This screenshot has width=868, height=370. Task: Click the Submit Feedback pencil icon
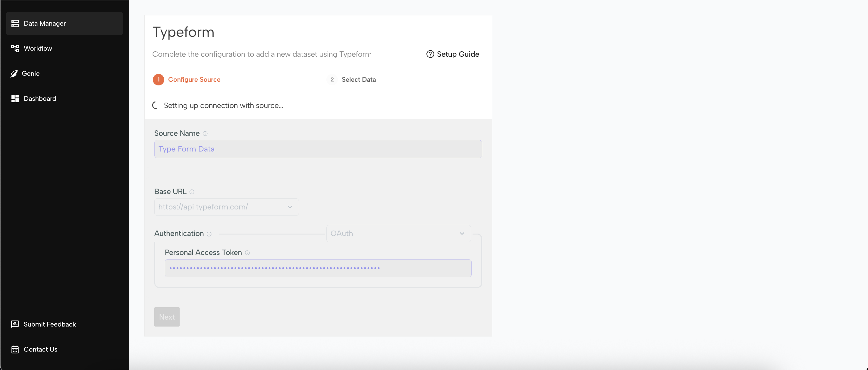tap(15, 324)
